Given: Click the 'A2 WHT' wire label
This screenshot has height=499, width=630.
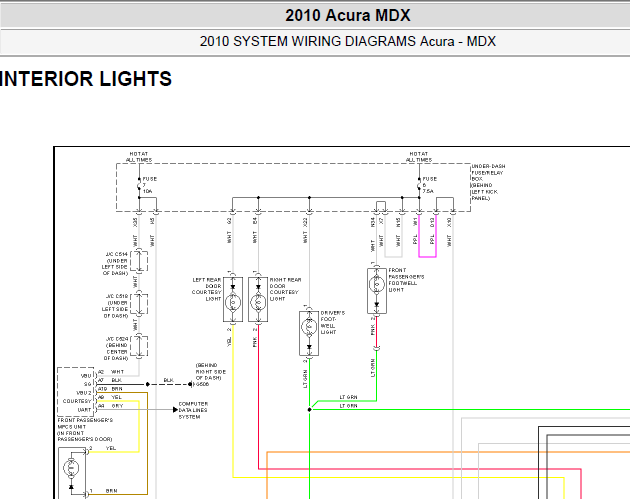Looking at the screenshot, I should [x=111, y=372].
